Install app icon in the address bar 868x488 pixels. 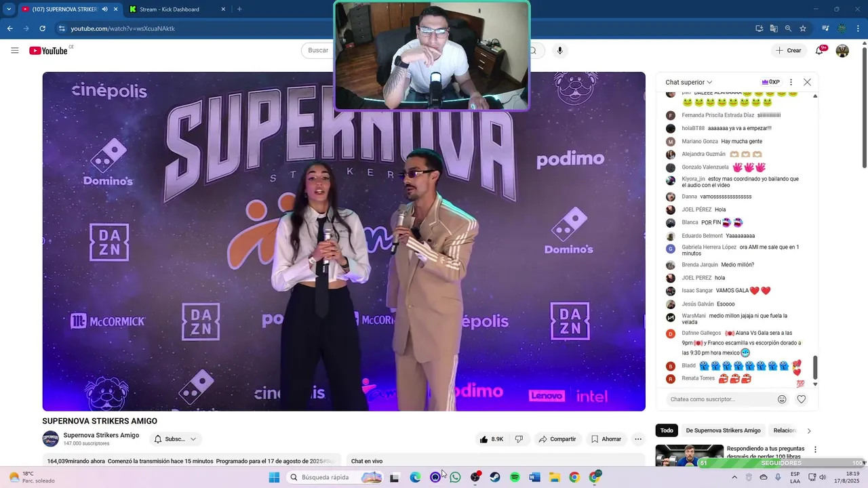coord(759,28)
